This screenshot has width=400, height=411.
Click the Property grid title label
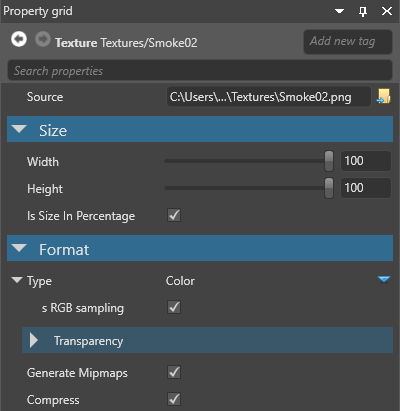[x=38, y=11]
